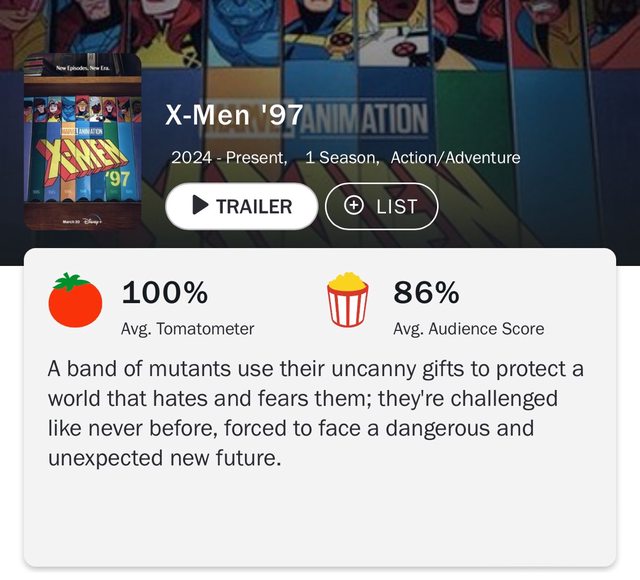Open the Avg. Tomatometer label
640x580 pixels.
187,328
